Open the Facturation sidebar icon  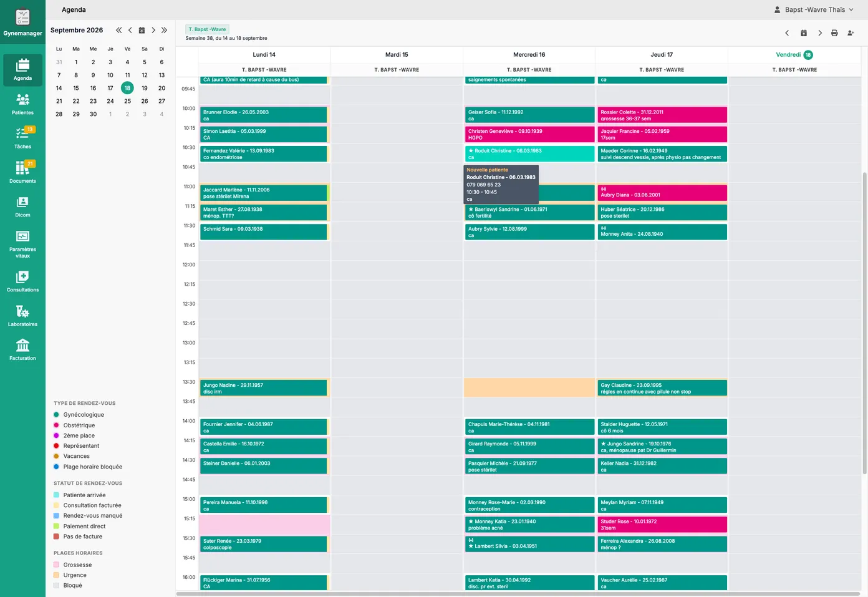point(22,349)
